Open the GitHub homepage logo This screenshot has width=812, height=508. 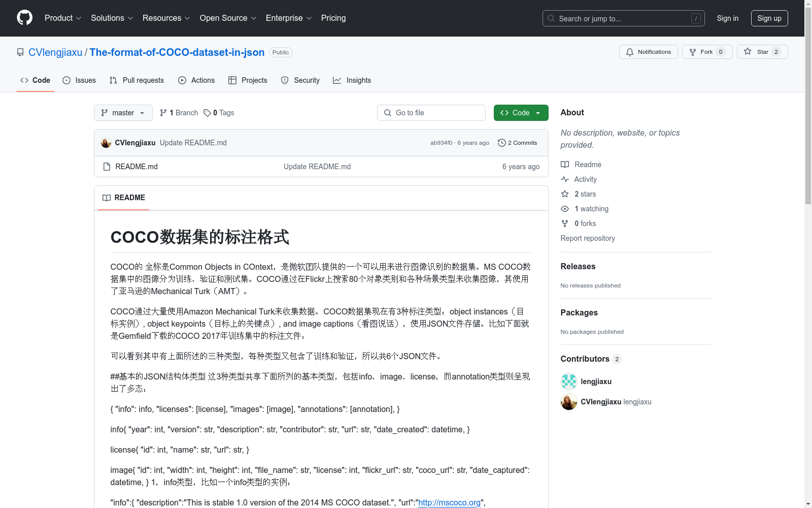click(24, 18)
